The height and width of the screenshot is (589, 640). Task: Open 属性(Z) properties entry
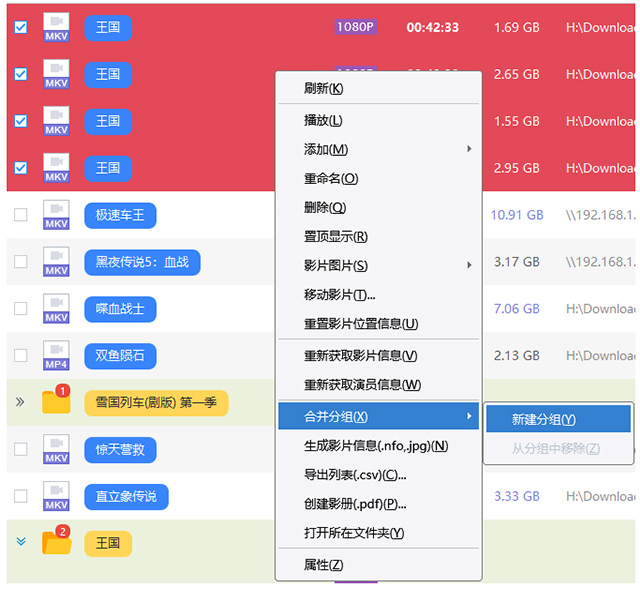pyautogui.click(x=378, y=565)
